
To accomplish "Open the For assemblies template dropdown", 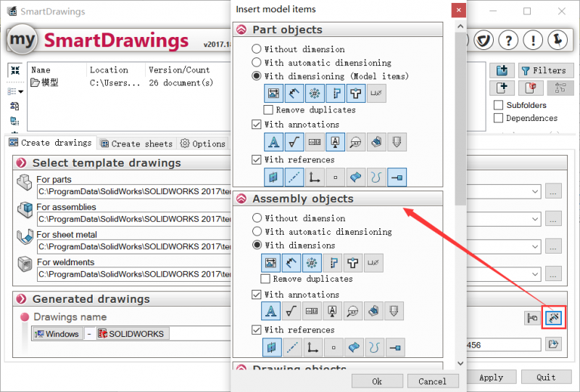I will (x=535, y=219).
